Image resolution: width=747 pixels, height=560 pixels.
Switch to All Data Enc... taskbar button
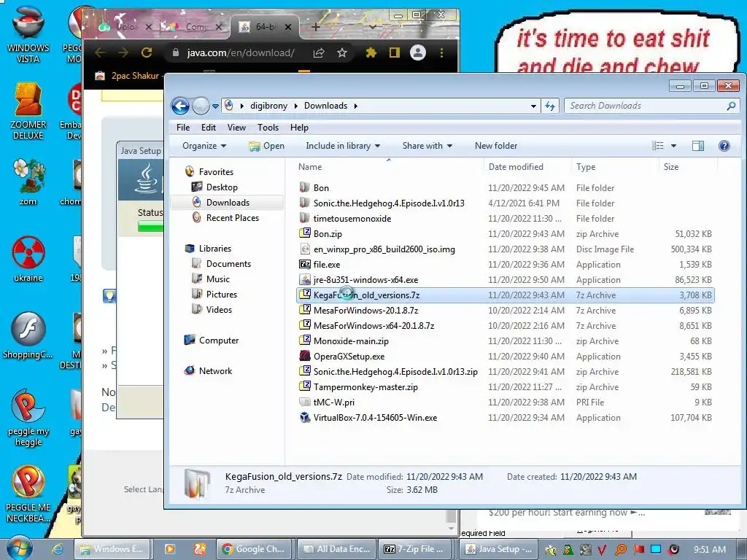pyautogui.click(x=336, y=549)
